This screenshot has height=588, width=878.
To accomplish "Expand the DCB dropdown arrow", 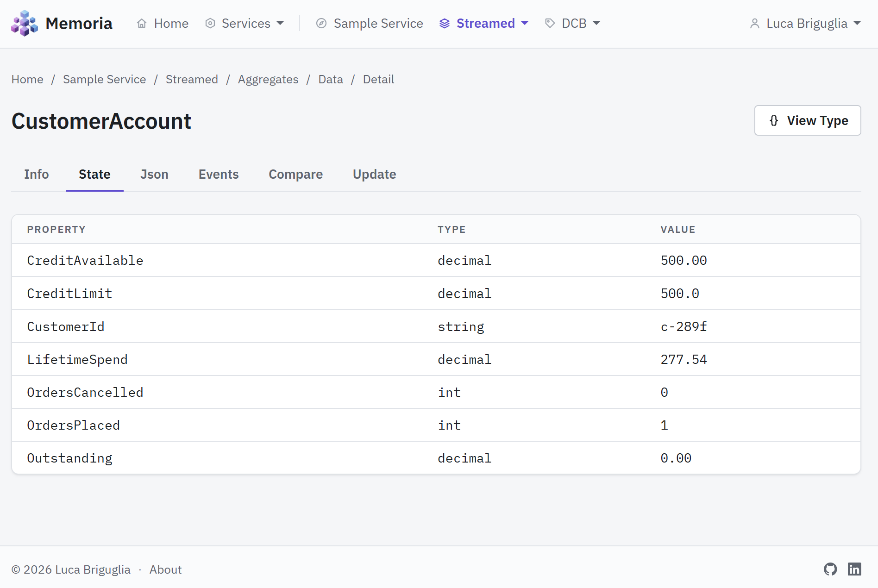I will [596, 23].
